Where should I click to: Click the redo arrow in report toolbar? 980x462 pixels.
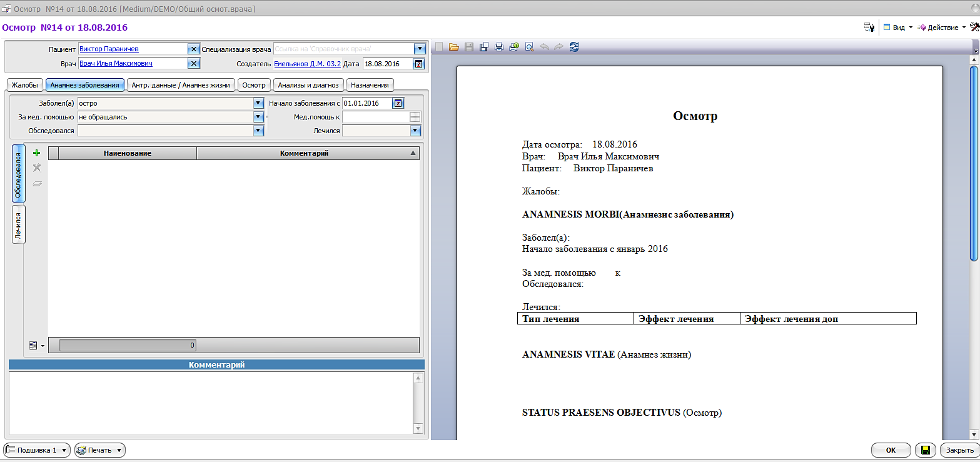coord(558,47)
